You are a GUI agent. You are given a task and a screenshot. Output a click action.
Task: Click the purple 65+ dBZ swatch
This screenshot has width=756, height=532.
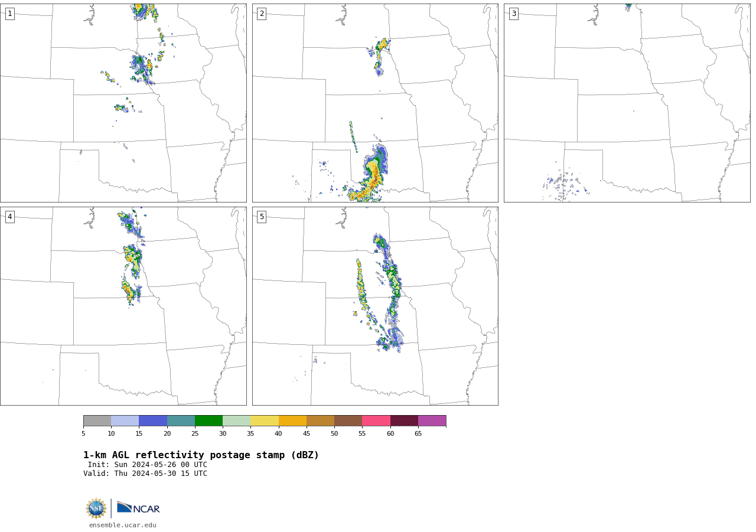pos(432,421)
